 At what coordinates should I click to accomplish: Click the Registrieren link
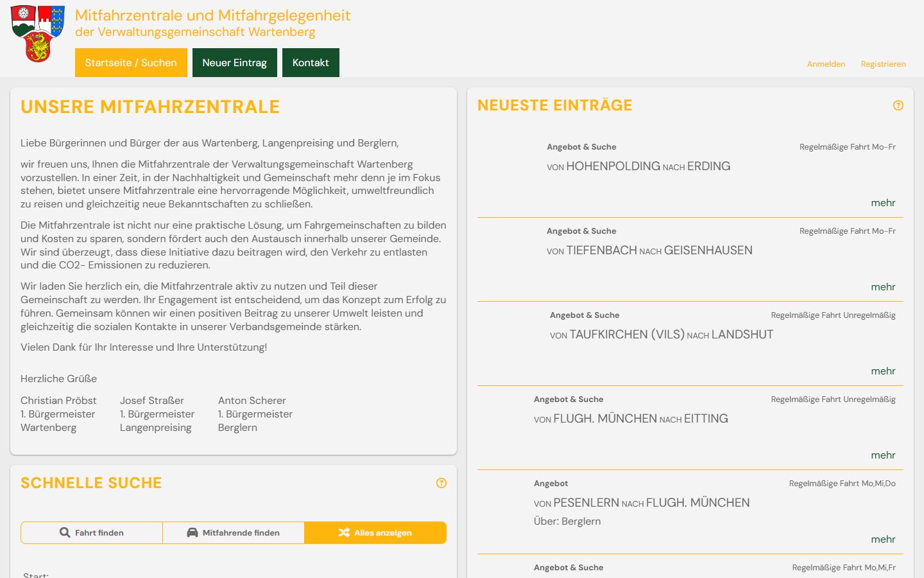point(884,64)
